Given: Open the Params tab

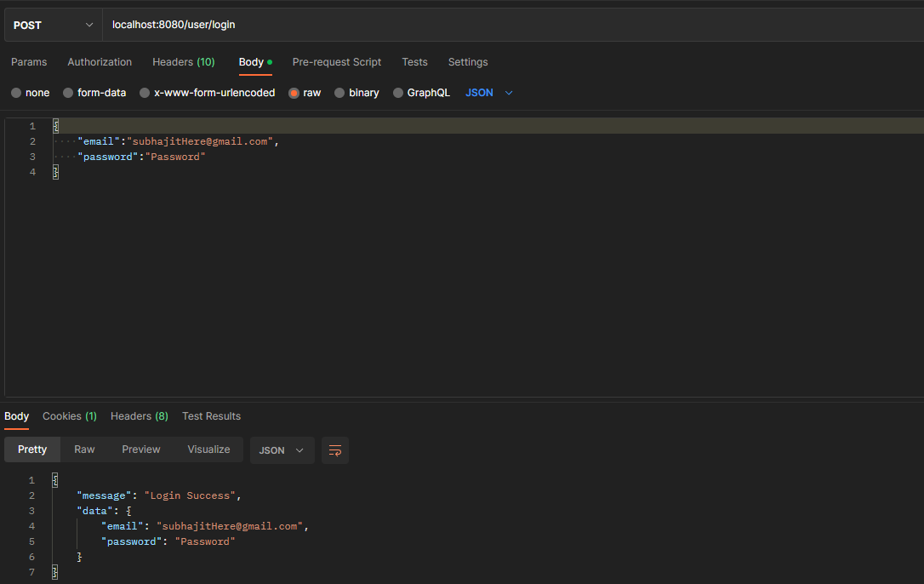Looking at the screenshot, I should pyautogui.click(x=29, y=61).
